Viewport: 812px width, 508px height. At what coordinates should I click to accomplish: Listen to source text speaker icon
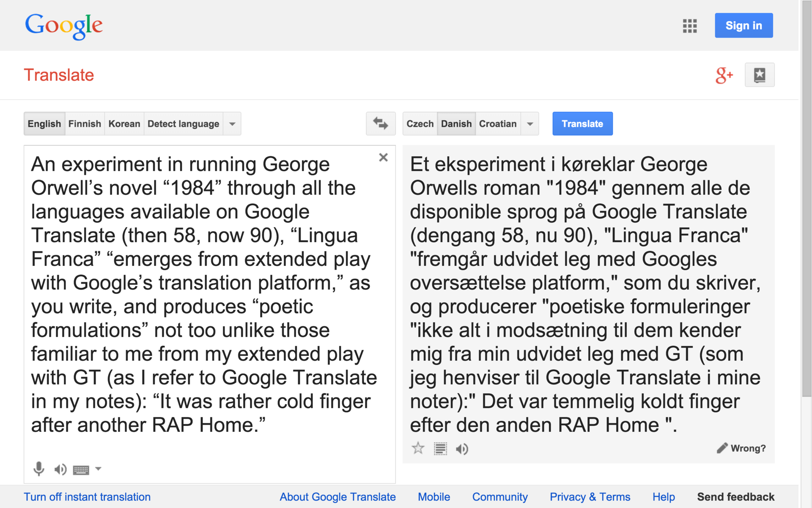pyautogui.click(x=60, y=469)
